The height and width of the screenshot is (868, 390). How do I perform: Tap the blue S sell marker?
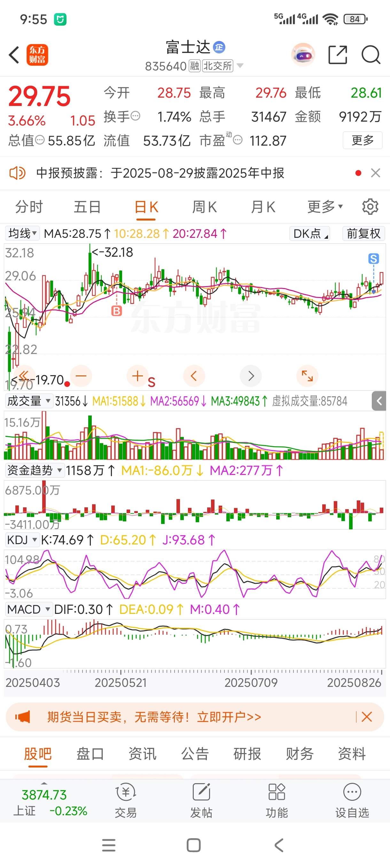pyautogui.click(x=373, y=258)
